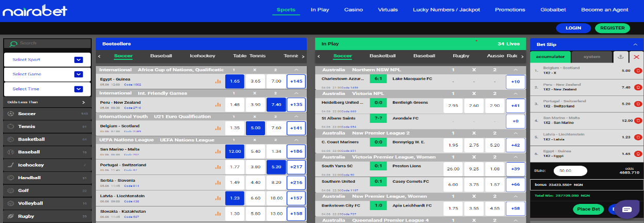Click the Golf icon in sports list
This screenshot has height=223, width=644.
click(x=10, y=190)
